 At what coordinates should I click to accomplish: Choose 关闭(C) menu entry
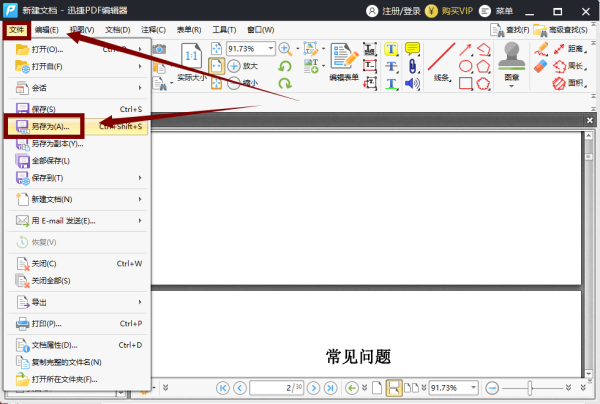(77, 264)
